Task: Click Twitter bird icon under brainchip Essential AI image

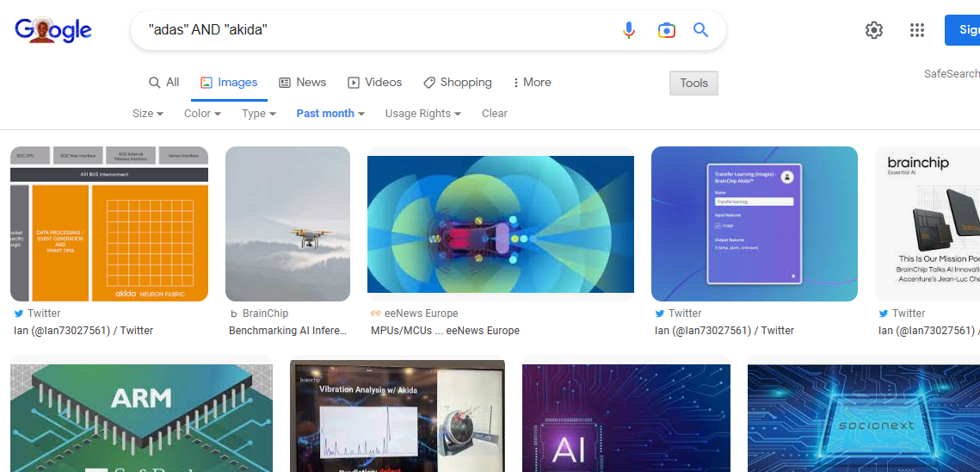Action: pos(883,313)
